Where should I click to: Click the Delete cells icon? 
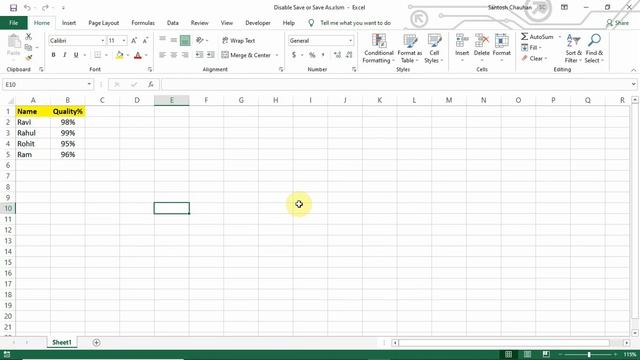pyautogui.click(x=482, y=48)
